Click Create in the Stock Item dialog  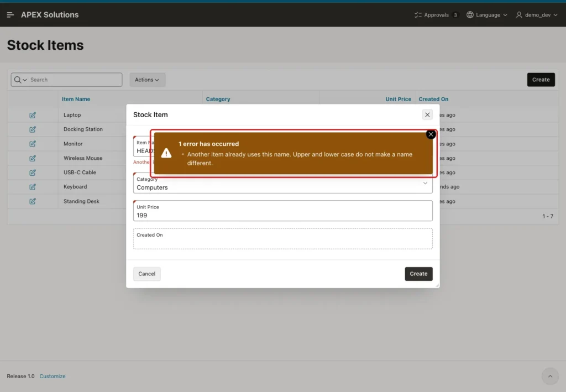tap(419, 274)
